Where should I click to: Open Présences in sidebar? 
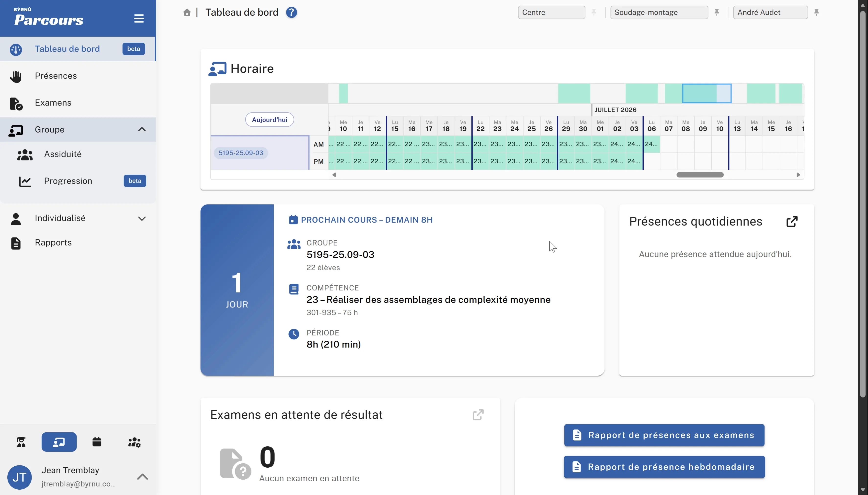click(78, 76)
